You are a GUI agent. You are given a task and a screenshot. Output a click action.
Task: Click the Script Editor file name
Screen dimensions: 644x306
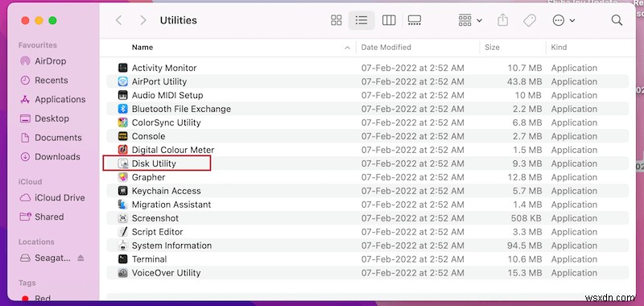pyautogui.click(x=157, y=232)
